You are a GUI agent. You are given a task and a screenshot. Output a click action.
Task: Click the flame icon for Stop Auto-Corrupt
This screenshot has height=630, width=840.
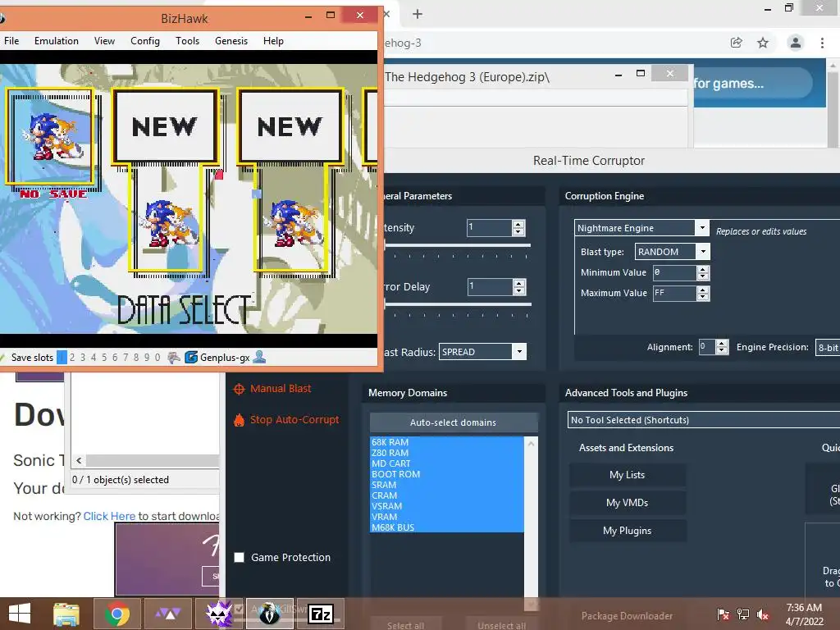[239, 420]
